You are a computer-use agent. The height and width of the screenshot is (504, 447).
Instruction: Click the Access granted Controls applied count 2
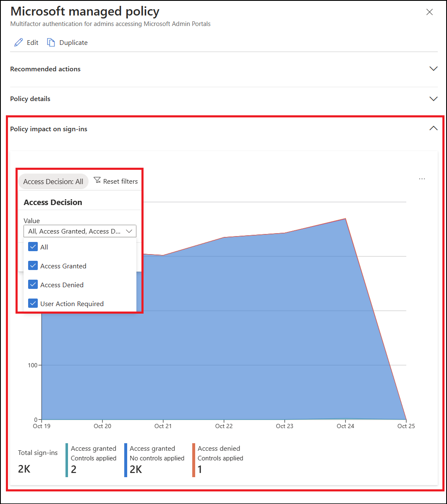tap(74, 469)
